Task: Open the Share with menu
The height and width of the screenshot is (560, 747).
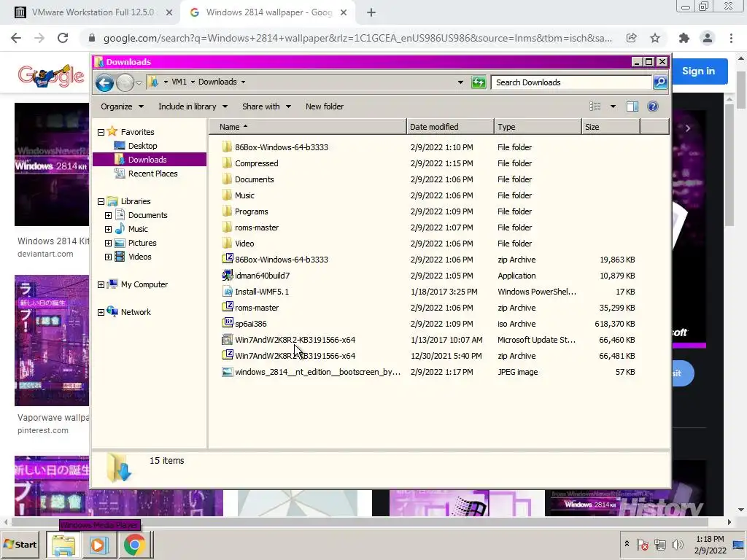Action: [266, 106]
